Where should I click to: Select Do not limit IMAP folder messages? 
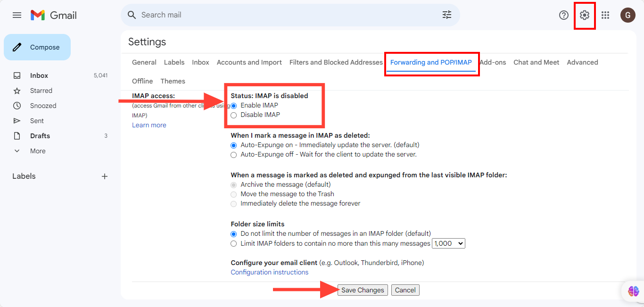point(234,234)
